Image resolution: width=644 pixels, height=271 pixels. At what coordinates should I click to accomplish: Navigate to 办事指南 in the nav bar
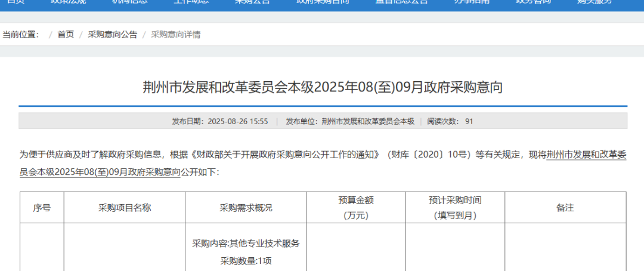pos(471,2)
